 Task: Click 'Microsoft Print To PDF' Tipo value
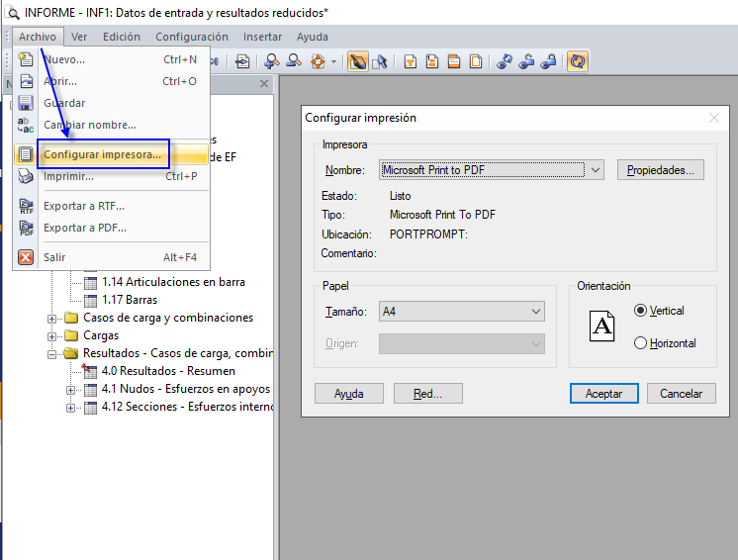click(x=442, y=215)
